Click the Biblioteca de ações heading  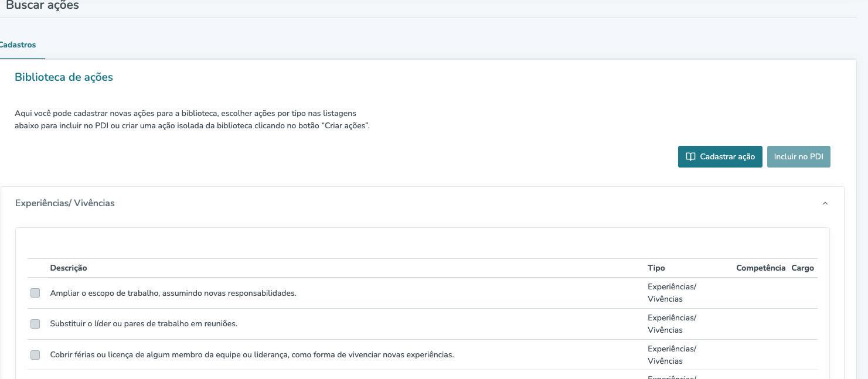coord(64,77)
